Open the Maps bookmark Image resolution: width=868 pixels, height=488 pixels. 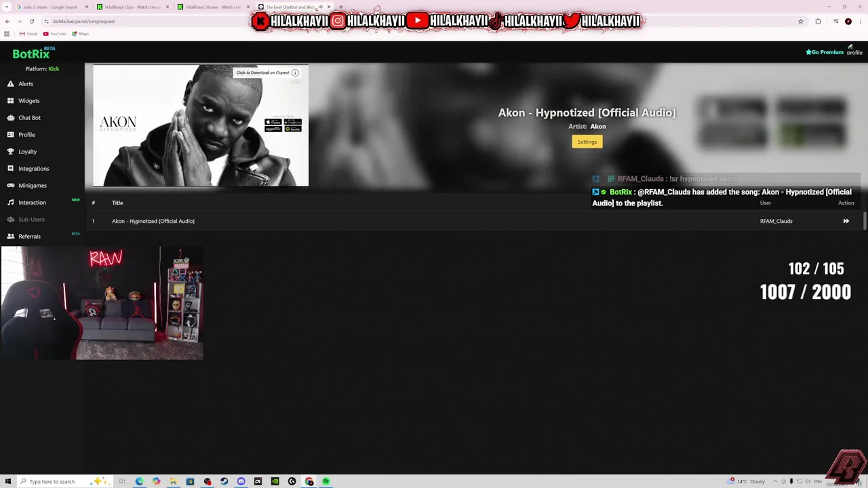[x=80, y=34]
